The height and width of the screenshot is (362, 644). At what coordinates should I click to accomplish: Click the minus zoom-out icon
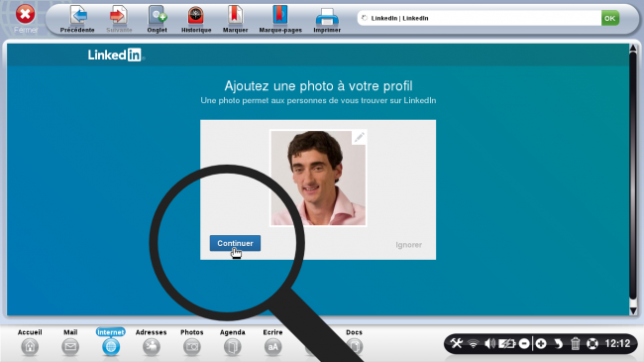point(524,343)
